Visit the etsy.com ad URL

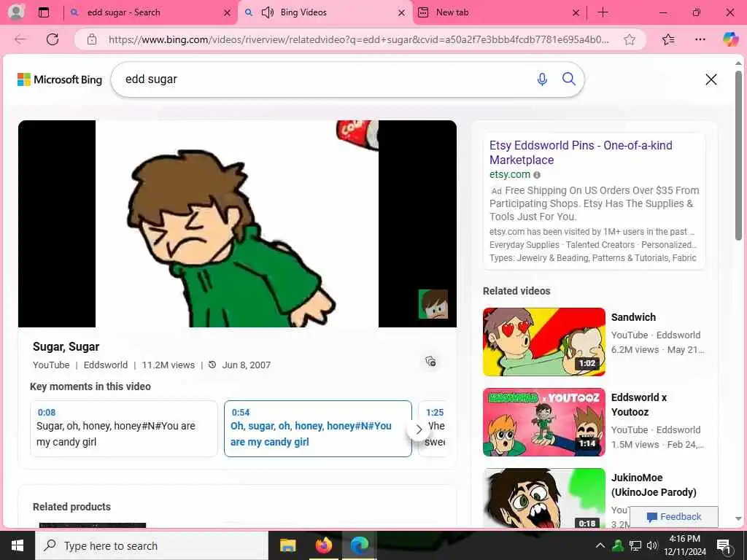point(509,174)
